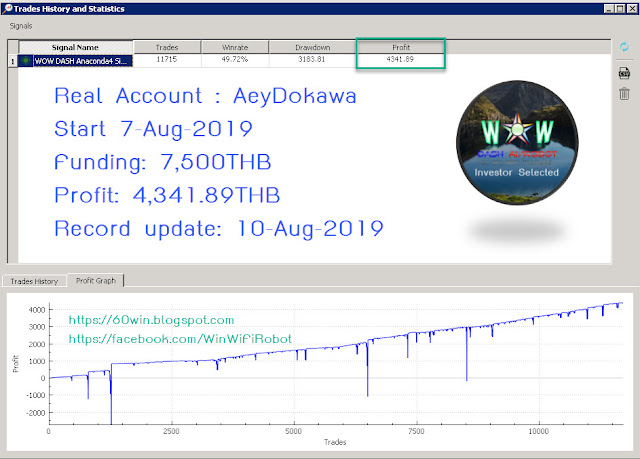Image resolution: width=640 pixels, height=459 pixels.
Task: Click the 2500 trades axis label
Action: point(171,431)
